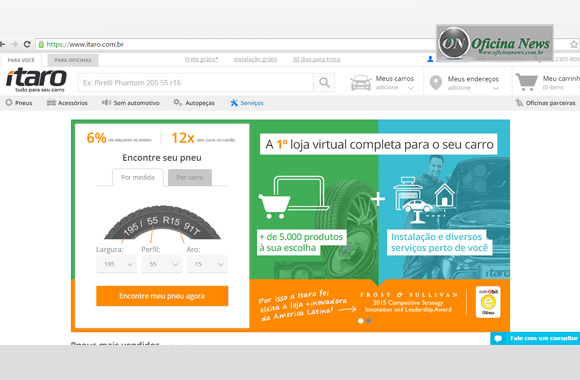Screen dimensions: 580x380
Task: Click the 'Instalação e diversos serviços' banner text
Action: point(439,242)
